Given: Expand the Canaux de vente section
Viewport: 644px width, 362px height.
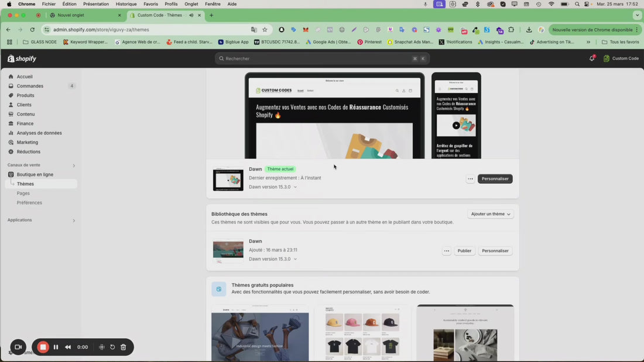Looking at the screenshot, I should (74, 166).
